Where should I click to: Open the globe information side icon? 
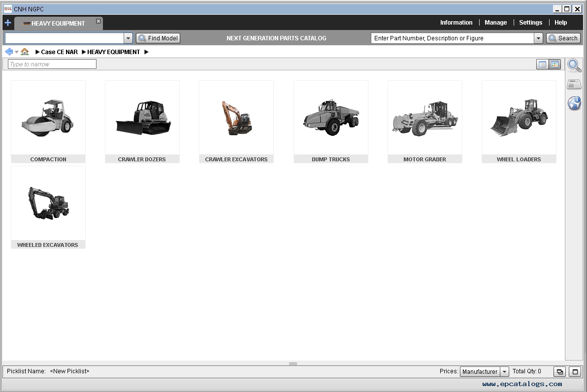(x=574, y=103)
